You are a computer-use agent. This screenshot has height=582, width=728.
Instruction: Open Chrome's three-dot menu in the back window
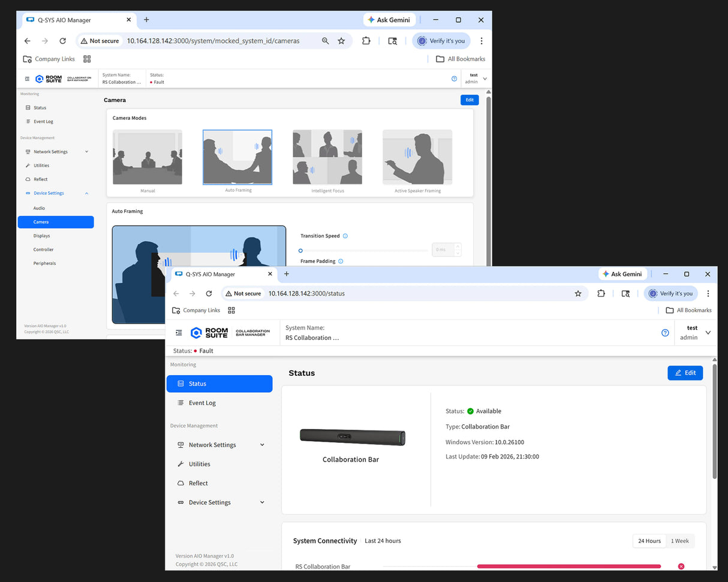tap(482, 41)
